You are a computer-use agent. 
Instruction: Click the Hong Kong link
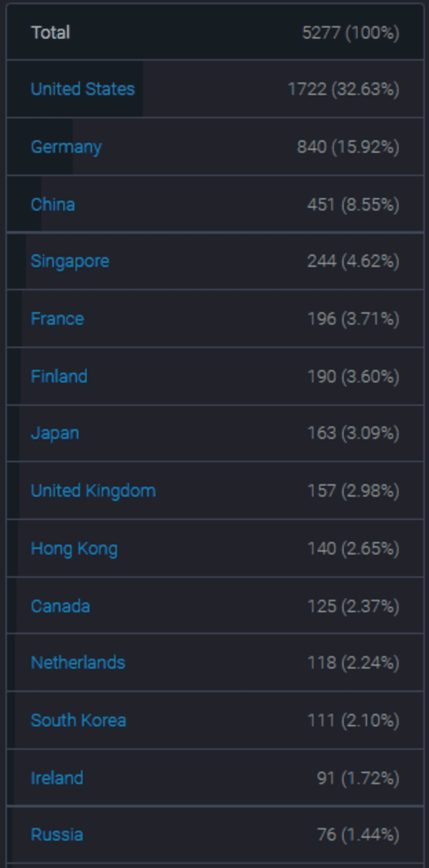pos(74,548)
